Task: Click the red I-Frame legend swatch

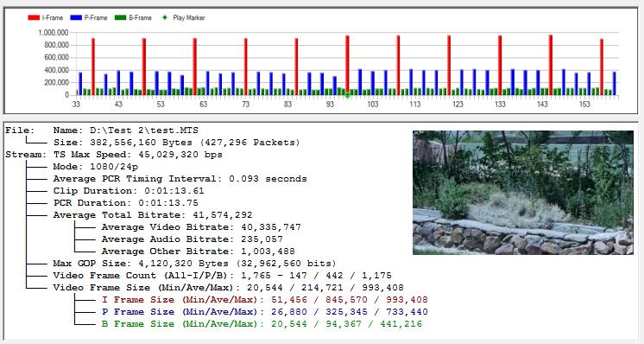Action: click(34, 17)
